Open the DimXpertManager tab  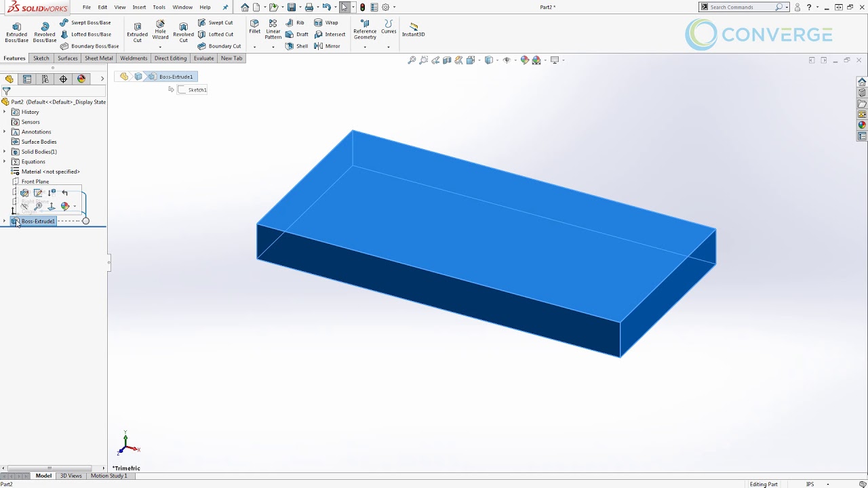(x=64, y=79)
